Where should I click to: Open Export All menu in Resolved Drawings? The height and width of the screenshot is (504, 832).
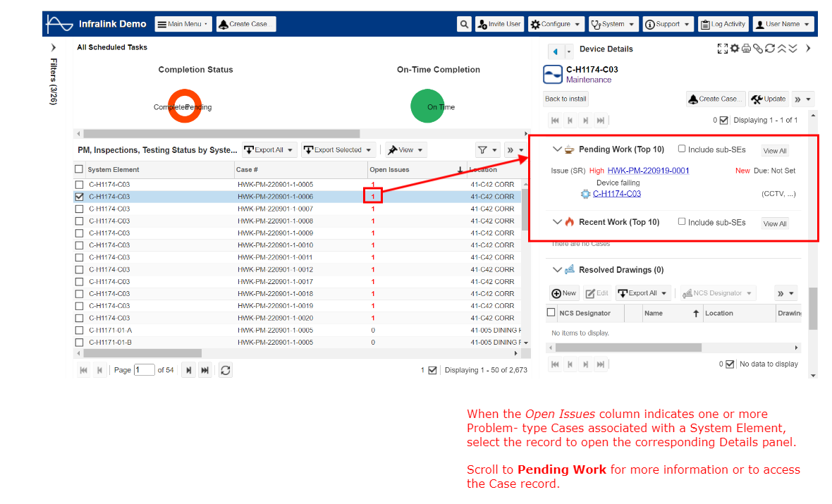point(642,293)
